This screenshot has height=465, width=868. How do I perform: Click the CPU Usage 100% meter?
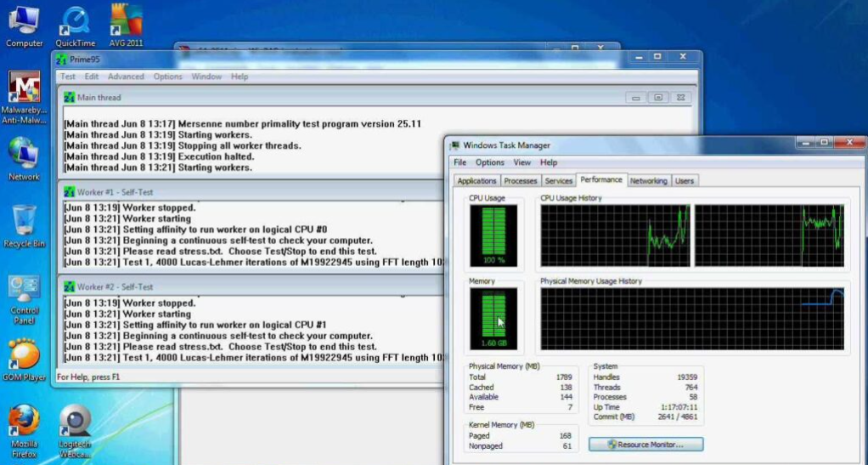tap(493, 235)
